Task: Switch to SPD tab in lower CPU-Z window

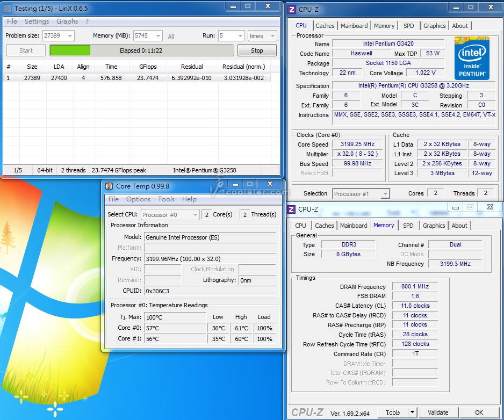Action: (x=408, y=226)
